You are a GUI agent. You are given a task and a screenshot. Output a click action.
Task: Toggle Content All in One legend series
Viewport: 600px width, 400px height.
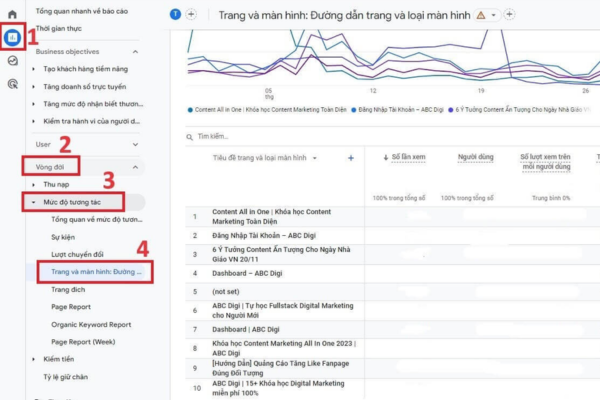(267, 110)
